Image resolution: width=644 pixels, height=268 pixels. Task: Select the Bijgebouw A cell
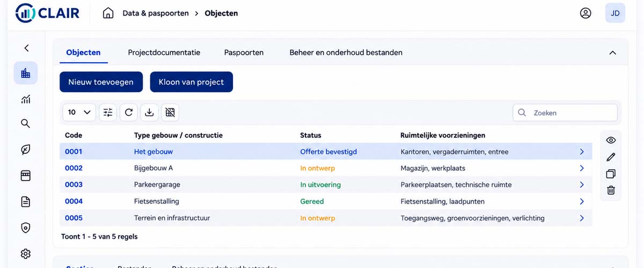[x=153, y=168]
